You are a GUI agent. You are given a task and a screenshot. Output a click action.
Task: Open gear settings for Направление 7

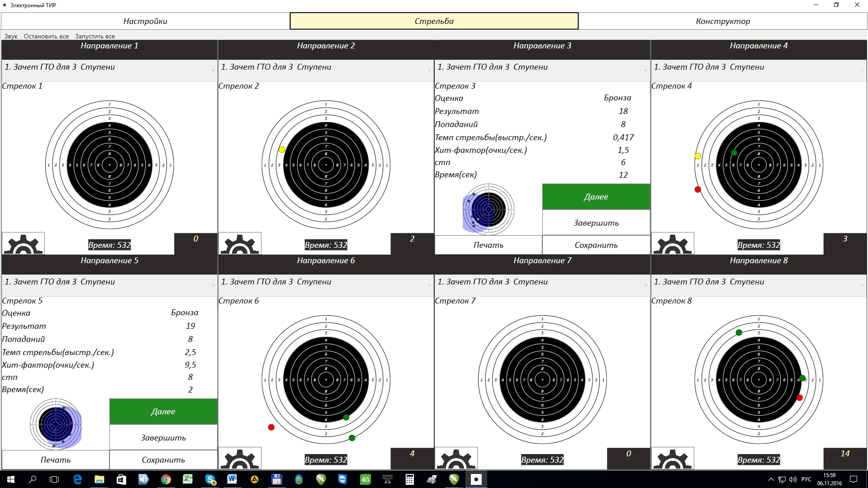pos(456,459)
